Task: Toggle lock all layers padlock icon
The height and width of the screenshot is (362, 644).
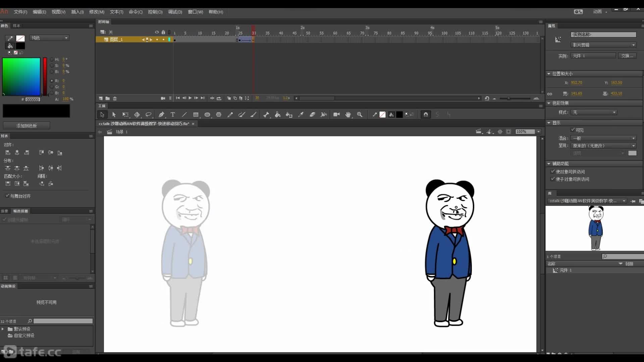Action: click(163, 32)
